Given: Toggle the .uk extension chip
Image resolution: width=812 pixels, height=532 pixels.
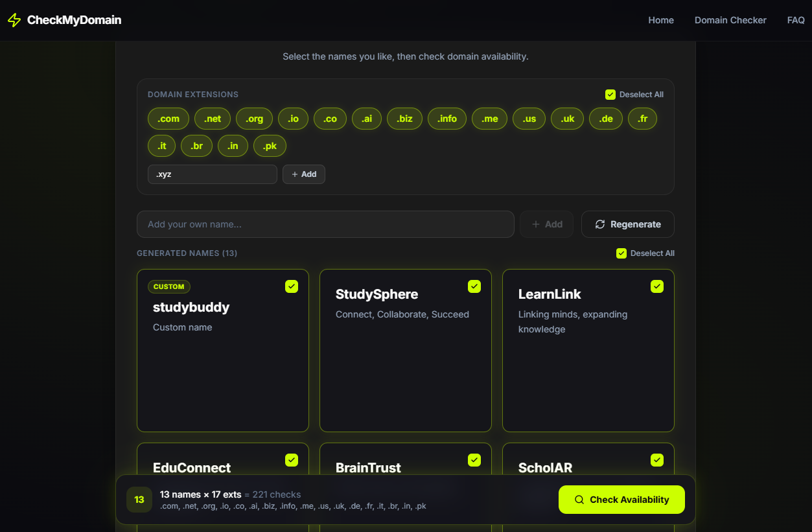Looking at the screenshot, I should [568, 119].
